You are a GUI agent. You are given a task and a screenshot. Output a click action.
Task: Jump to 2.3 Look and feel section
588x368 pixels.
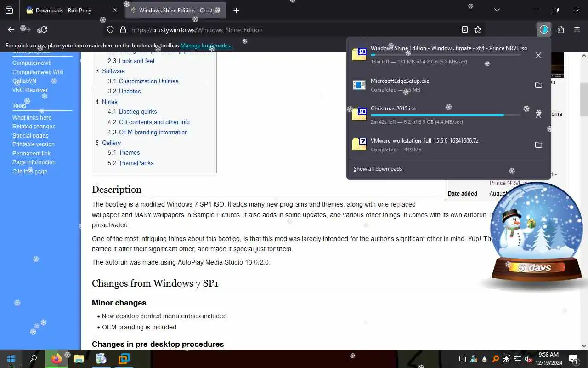pyautogui.click(x=131, y=61)
